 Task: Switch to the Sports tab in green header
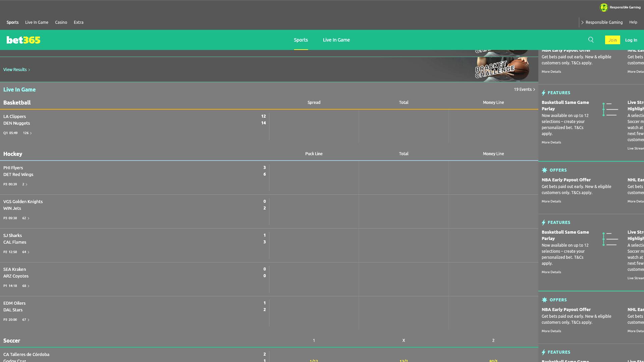pos(301,40)
